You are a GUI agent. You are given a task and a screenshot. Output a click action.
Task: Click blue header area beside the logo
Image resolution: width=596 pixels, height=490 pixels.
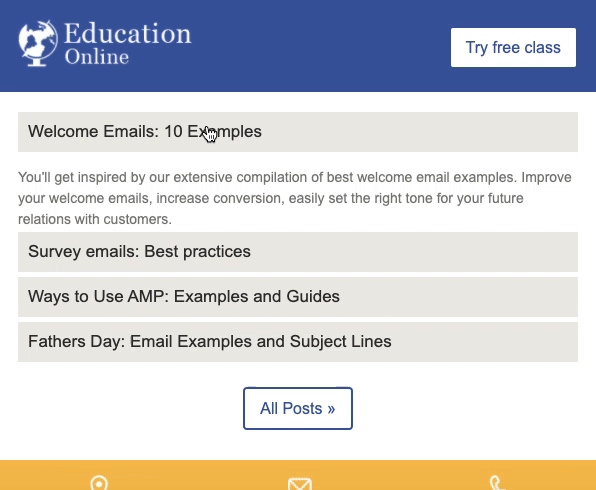[323, 46]
